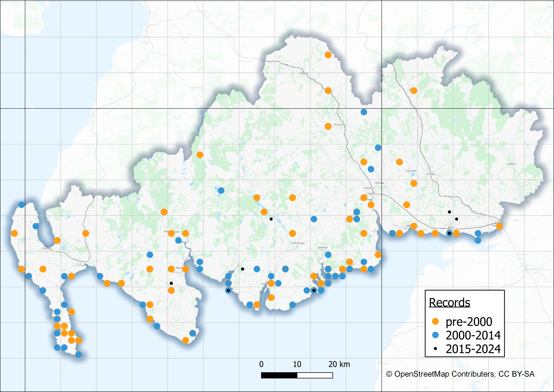Click the Lochmaben town label
The width and height of the screenshot is (554, 392).
(411, 171)
